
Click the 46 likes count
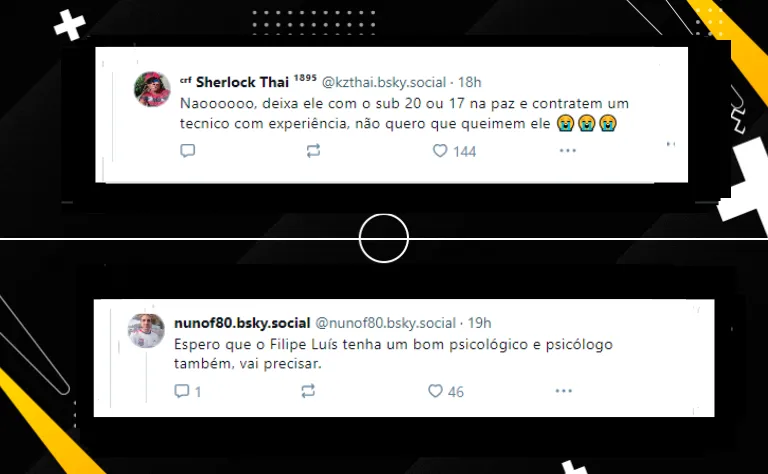point(456,392)
